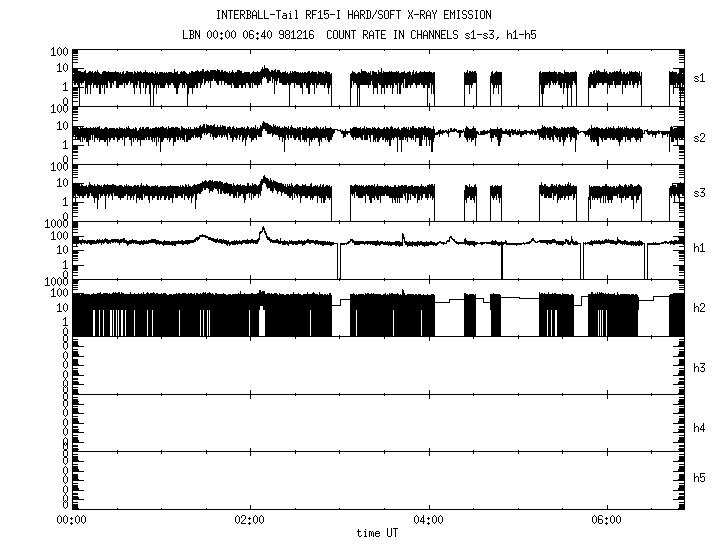Click the s3 trace peak after 02:00

pos(263,179)
